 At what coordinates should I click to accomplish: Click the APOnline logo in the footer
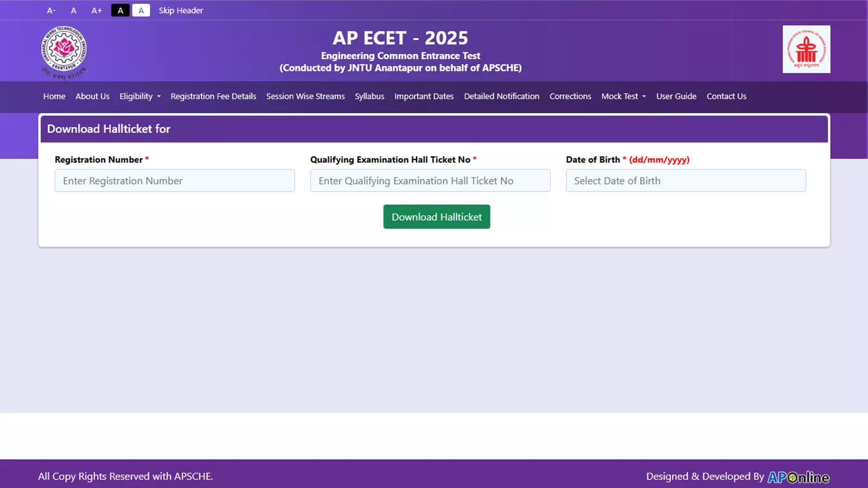pos(799,477)
